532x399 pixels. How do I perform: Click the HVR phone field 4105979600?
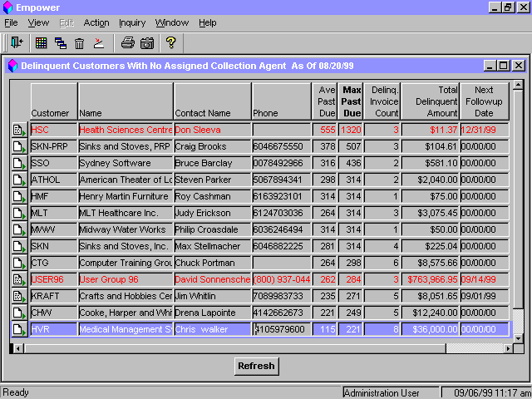click(282, 329)
